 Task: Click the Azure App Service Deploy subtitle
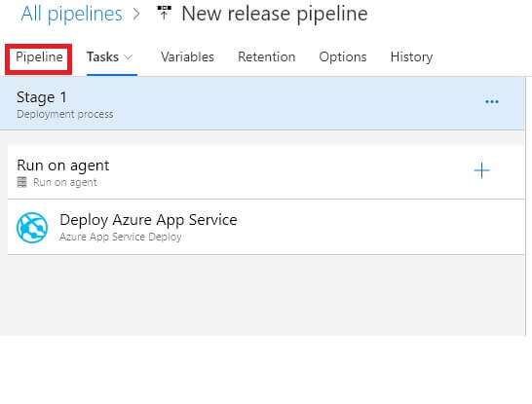click(x=121, y=237)
